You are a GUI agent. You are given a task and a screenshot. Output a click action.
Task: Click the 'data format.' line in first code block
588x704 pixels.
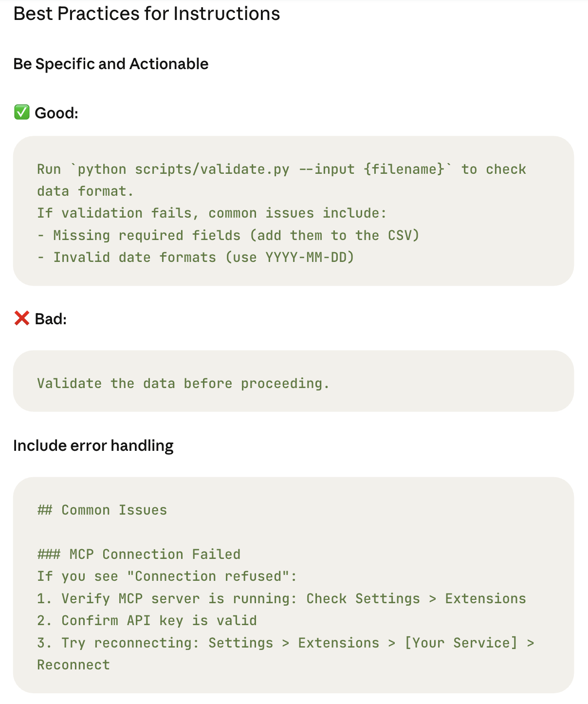click(x=85, y=191)
